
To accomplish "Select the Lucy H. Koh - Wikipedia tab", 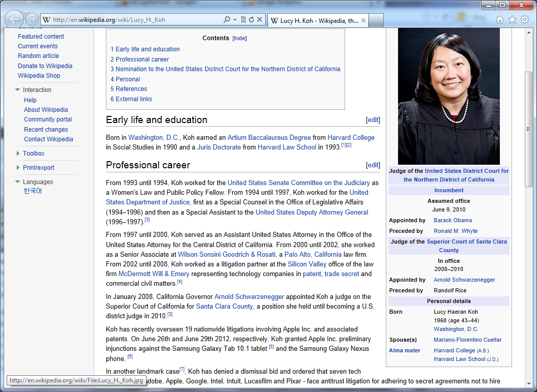I will 318,20.
